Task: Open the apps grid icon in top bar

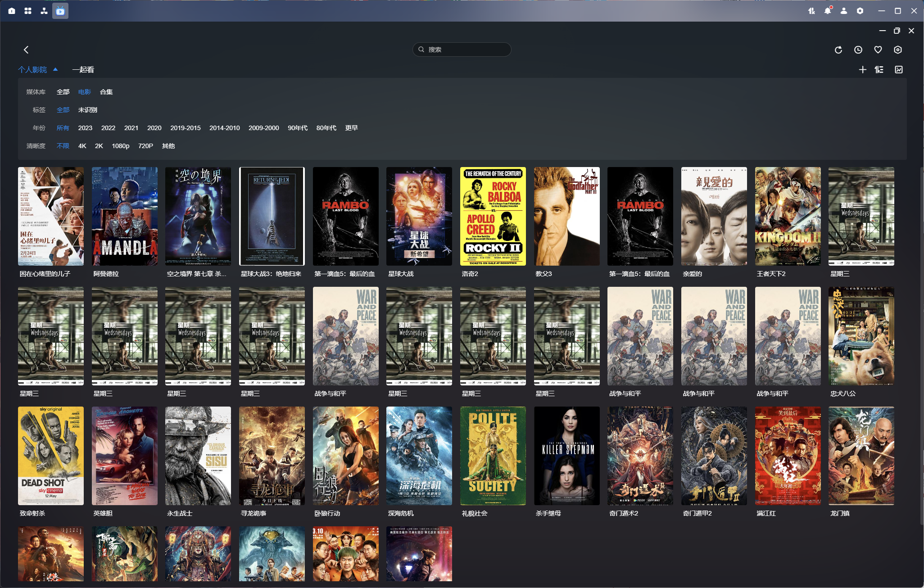Action: point(28,11)
